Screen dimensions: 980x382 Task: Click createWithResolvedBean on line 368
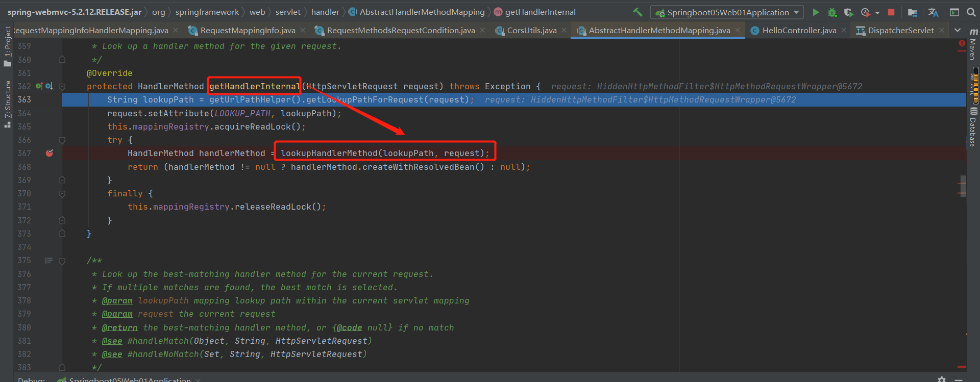[x=418, y=167]
